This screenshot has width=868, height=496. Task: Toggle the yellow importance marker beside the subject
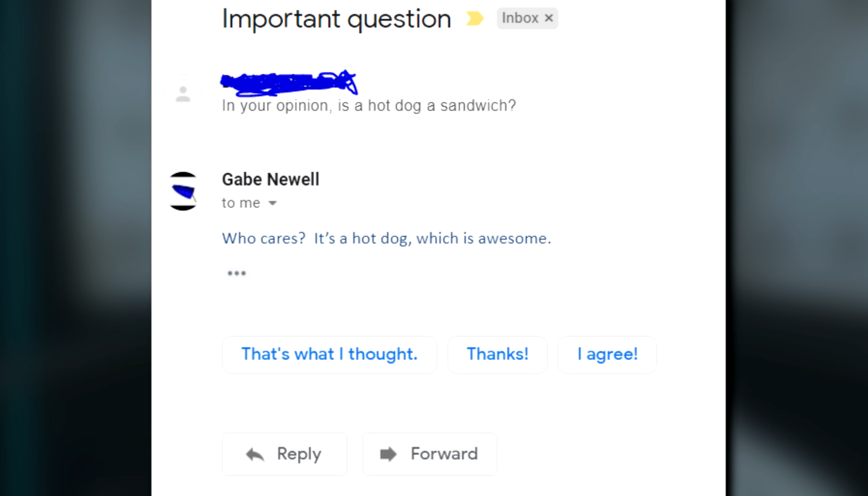point(475,19)
